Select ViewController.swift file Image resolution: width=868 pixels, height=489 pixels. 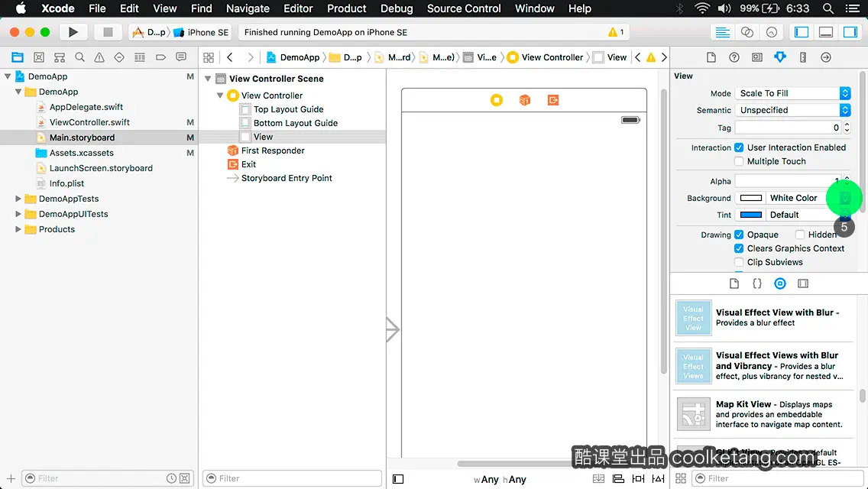pos(89,122)
